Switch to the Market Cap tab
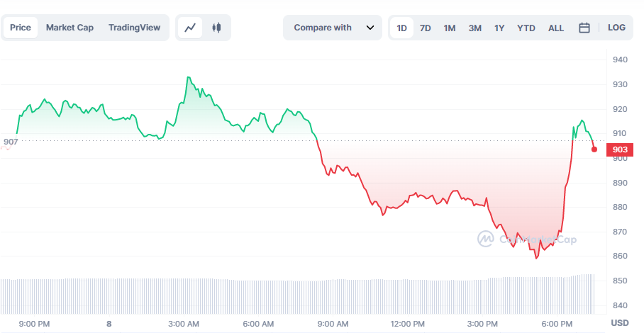Image resolution: width=644 pixels, height=333 pixels. click(x=70, y=28)
